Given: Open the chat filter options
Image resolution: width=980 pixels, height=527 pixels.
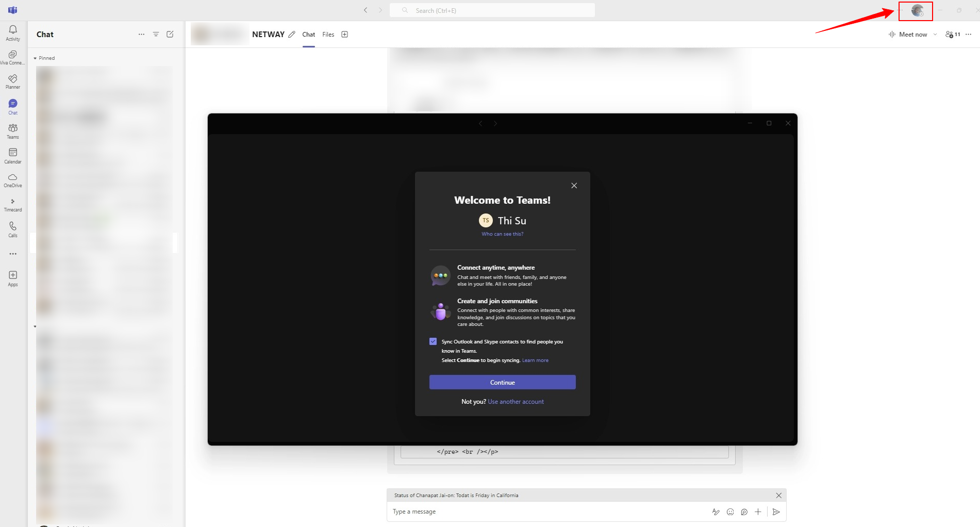Looking at the screenshot, I should point(156,34).
